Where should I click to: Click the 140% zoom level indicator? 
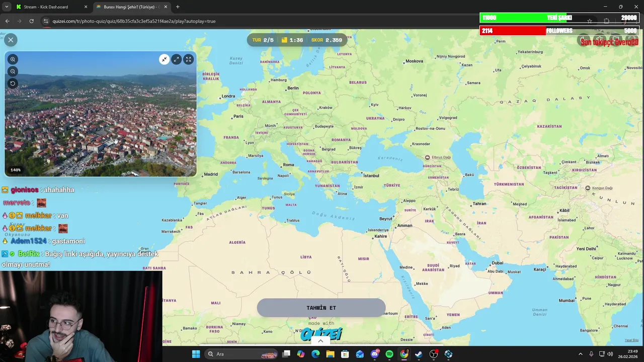(x=16, y=170)
